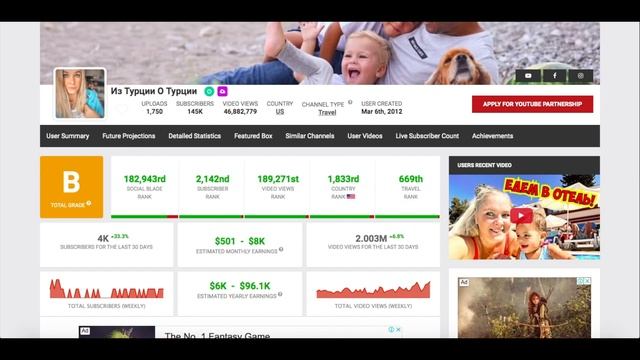The height and width of the screenshot is (360, 640).
Task: Click the Channel Type help icon
Action: point(350,102)
